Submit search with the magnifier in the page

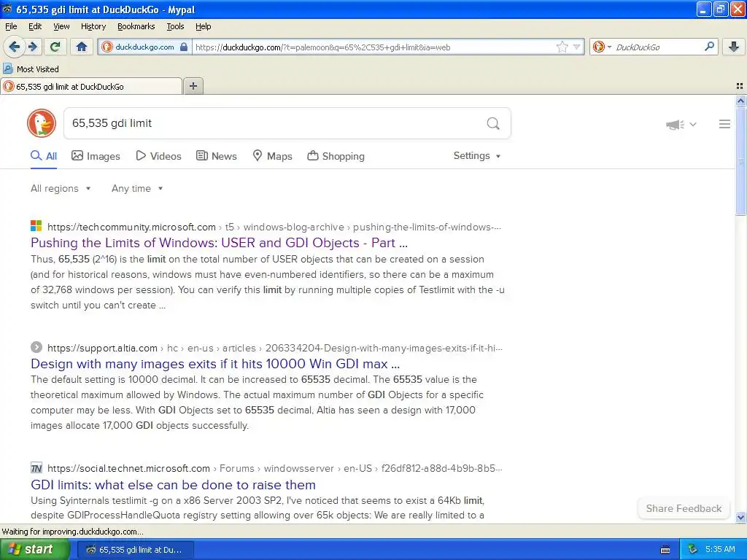[493, 124]
